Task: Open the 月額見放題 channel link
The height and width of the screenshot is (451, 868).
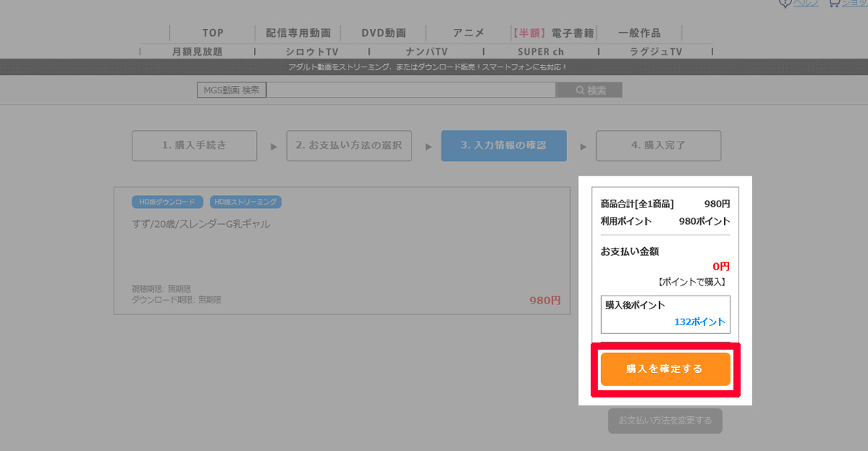Action: 197,52
